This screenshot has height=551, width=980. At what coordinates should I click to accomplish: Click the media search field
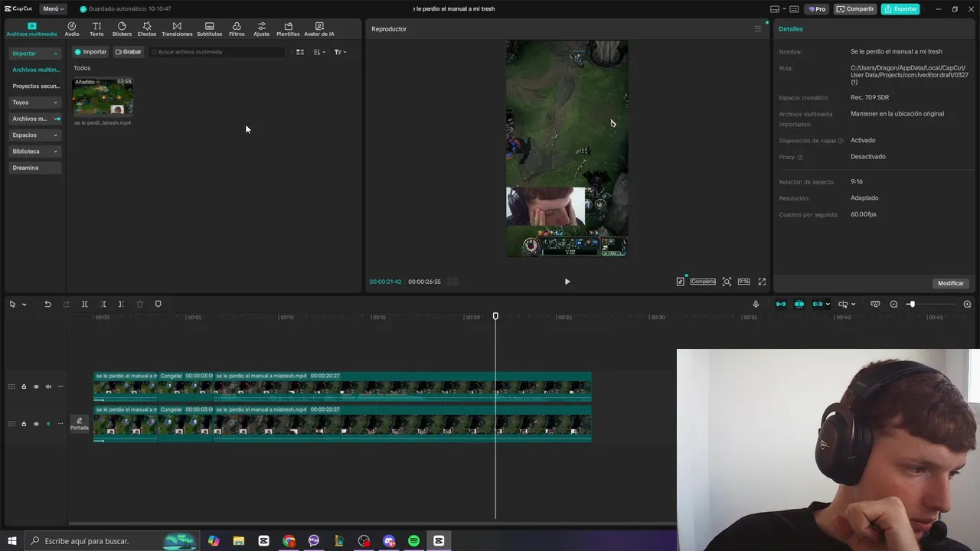tap(217, 52)
